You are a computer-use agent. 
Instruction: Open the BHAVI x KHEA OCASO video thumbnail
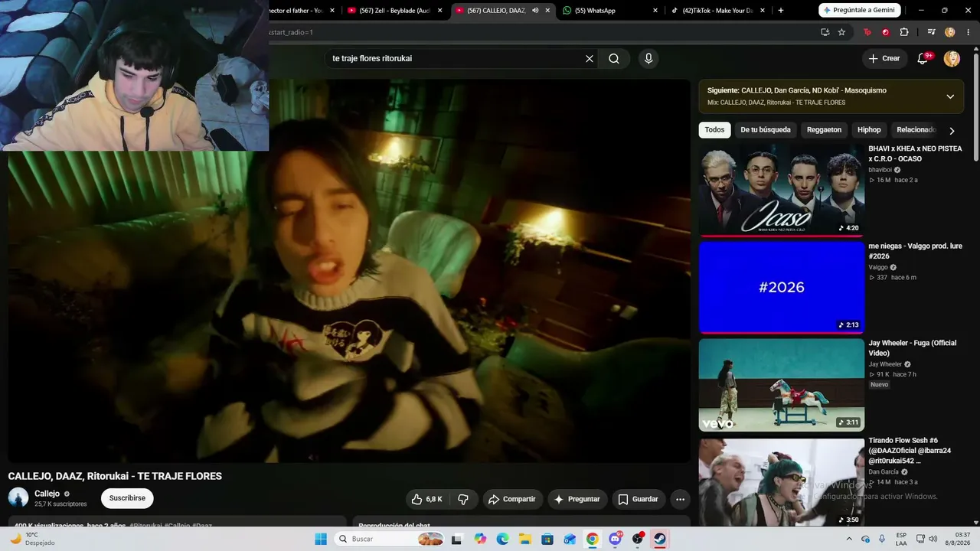tap(782, 190)
